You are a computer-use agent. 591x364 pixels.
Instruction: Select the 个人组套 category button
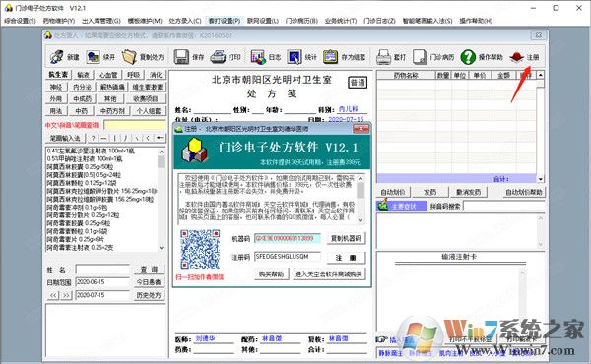[149, 110]
